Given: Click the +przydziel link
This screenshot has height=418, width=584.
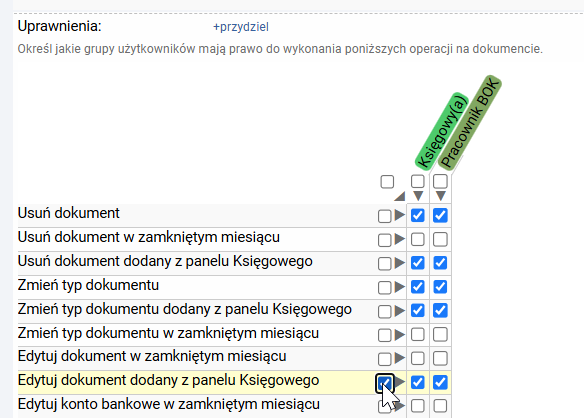Looking at the screenshot, I should 241,27.
